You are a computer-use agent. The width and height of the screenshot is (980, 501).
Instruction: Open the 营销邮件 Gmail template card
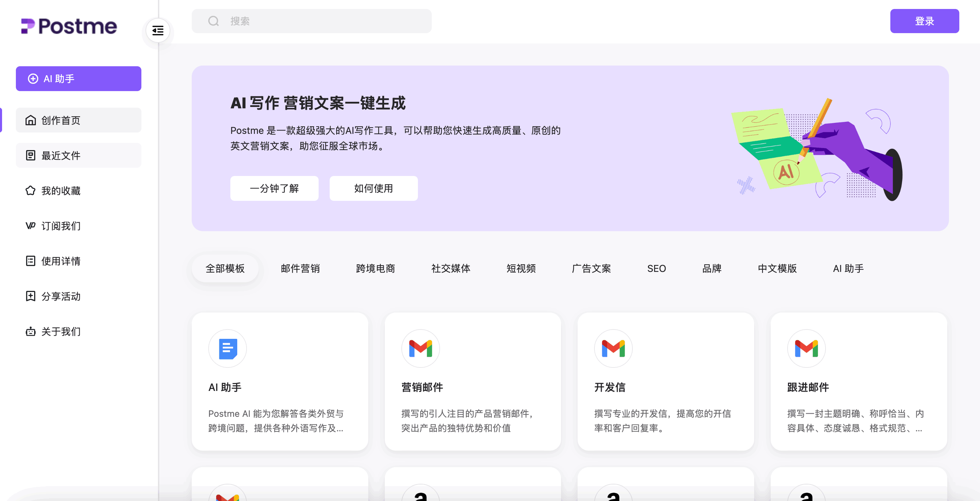point(473,382)
